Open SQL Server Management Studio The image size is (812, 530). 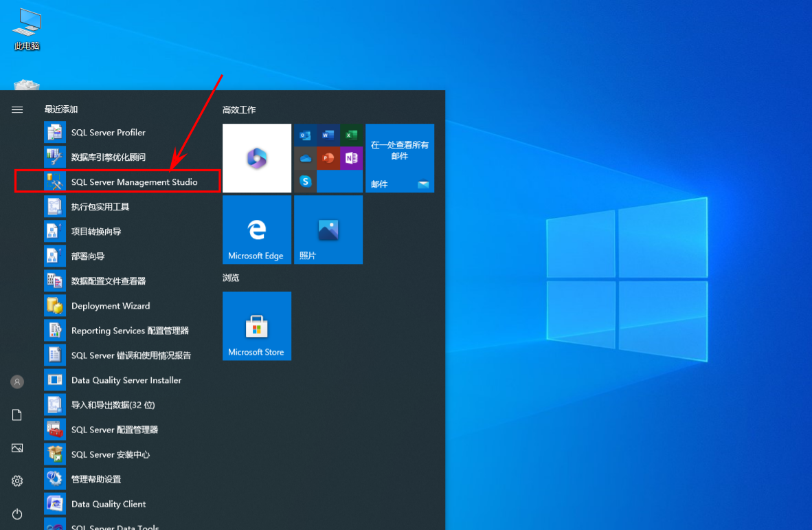pyautogui.click(x=128, y=182)
